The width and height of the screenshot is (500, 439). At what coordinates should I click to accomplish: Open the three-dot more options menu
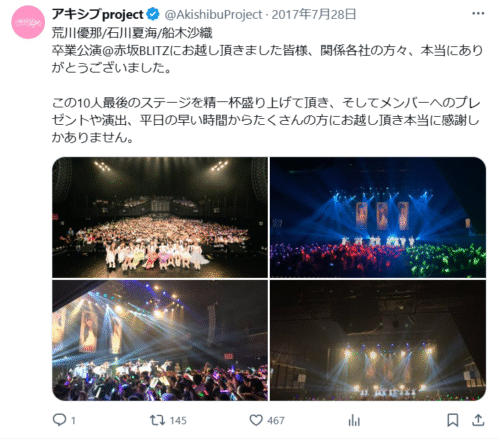478,13
